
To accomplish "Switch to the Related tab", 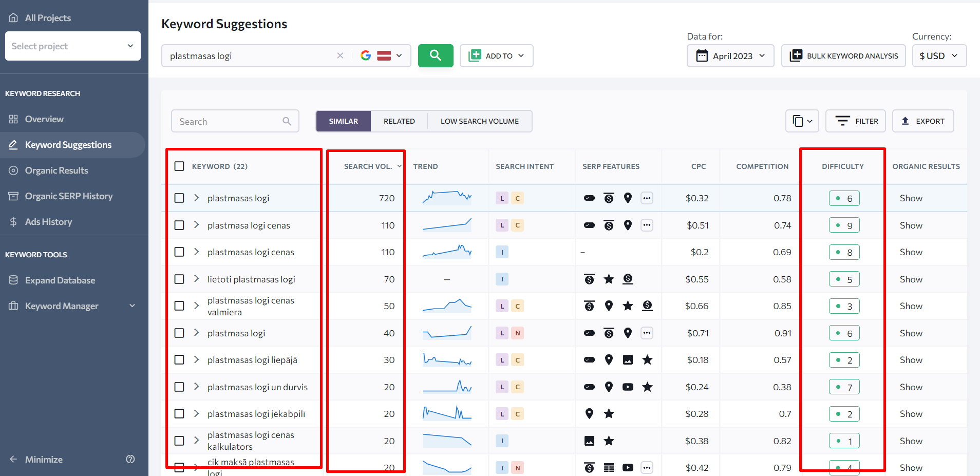I will point(399,121).
